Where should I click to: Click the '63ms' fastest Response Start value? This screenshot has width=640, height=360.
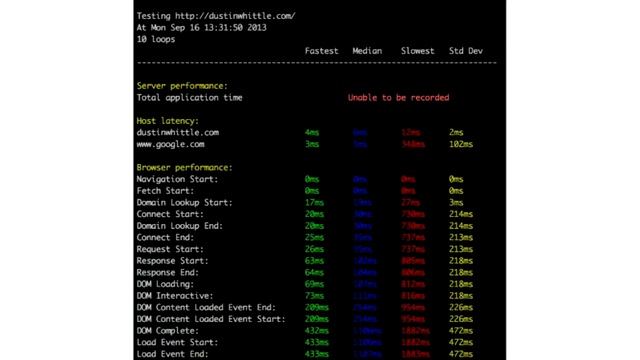[x=314, y=261]
